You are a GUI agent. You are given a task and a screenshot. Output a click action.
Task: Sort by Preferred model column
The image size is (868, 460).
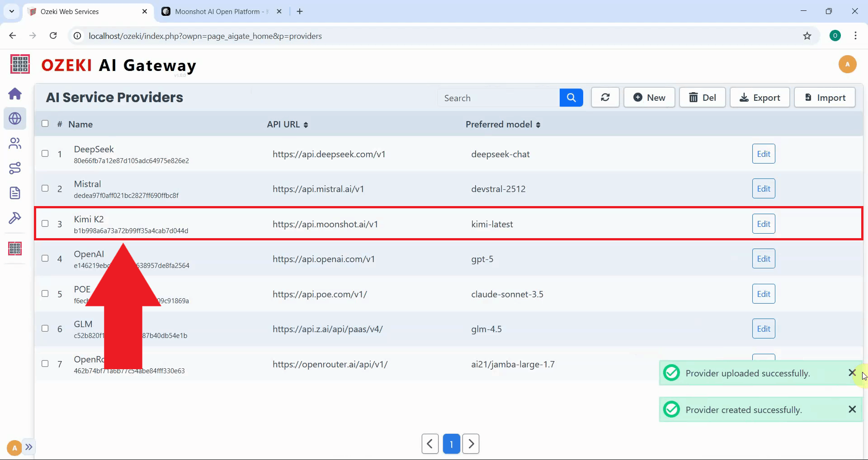(x=503, y=125)
